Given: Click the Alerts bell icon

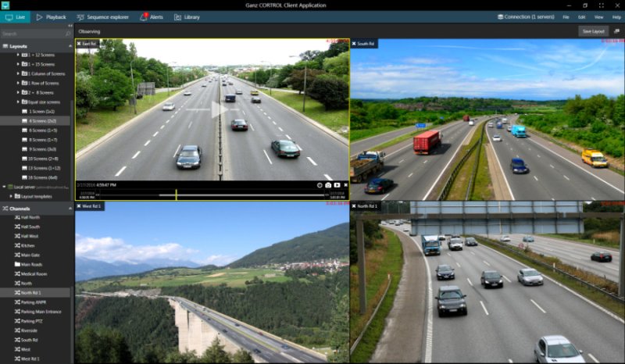Looking at the screenshot, I should click(x=144, y=16).
